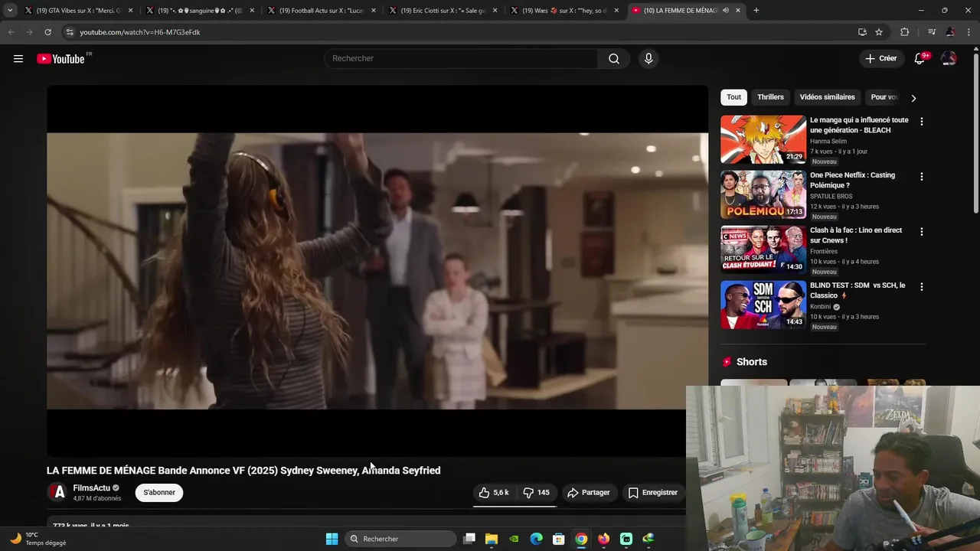Subscribe with the S'abonner button
980x551 pixels.
click(x=159, y=493)
